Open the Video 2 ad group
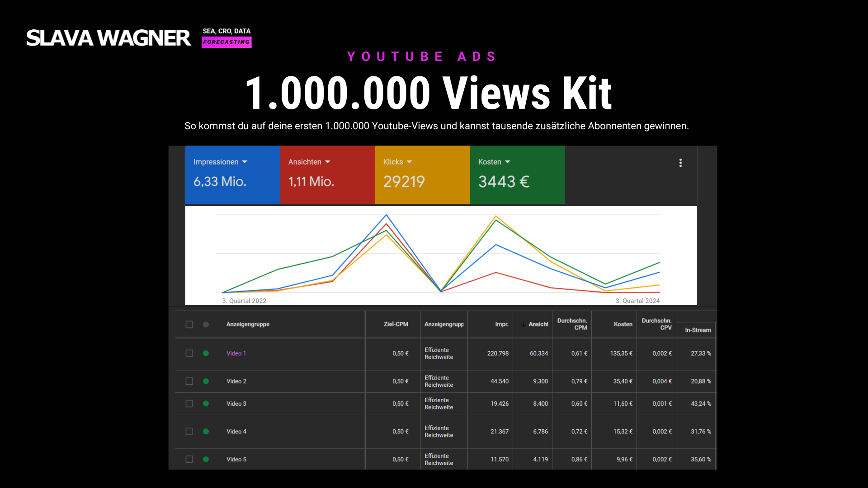This screenshot has height=488, width=868. click(x=236, y=381)
